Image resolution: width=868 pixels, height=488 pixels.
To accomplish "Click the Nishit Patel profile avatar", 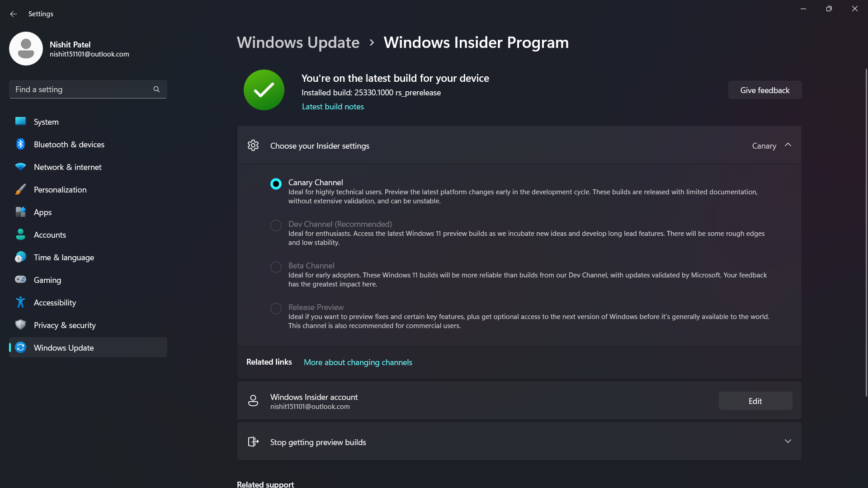I will (x=26, y=48).
